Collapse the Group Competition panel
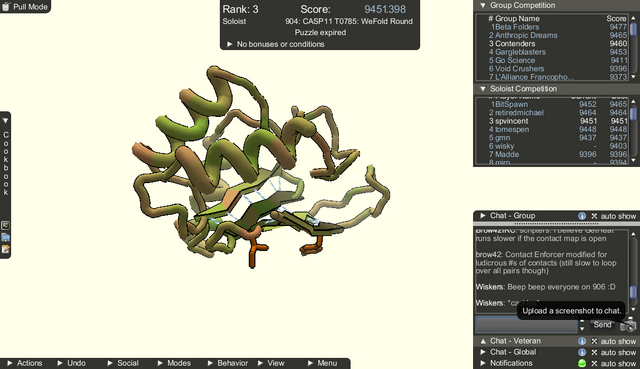This screenshot has width=640, height=369. [483, 5]
